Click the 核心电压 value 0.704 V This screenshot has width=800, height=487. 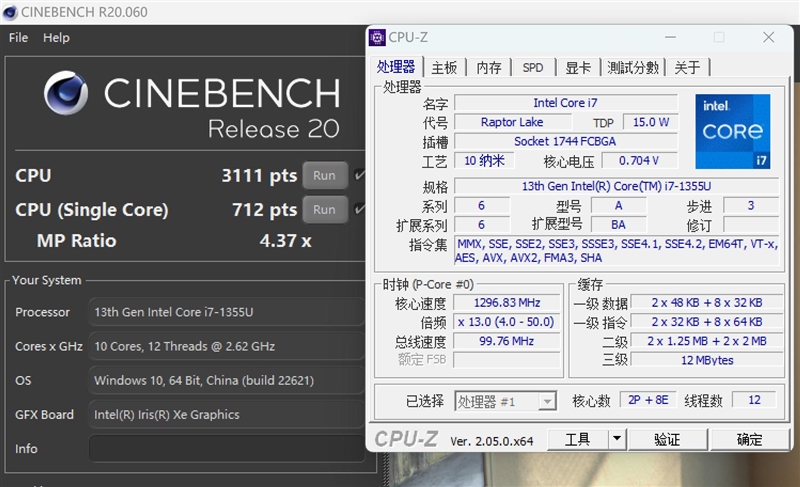pos(639,161)
